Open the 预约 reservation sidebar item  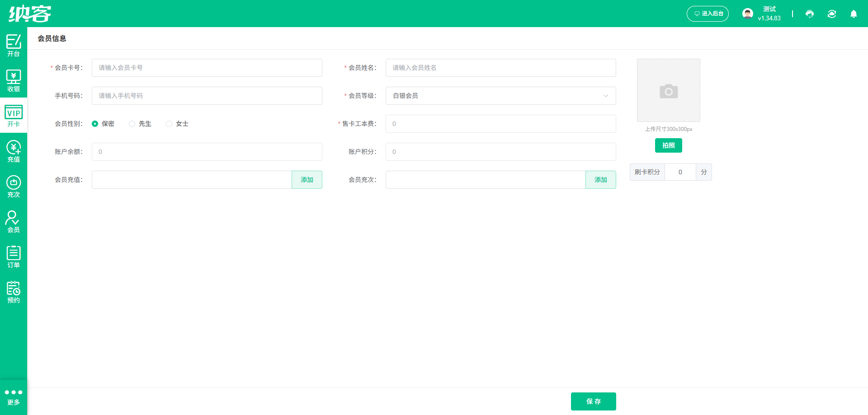point(14,292)
